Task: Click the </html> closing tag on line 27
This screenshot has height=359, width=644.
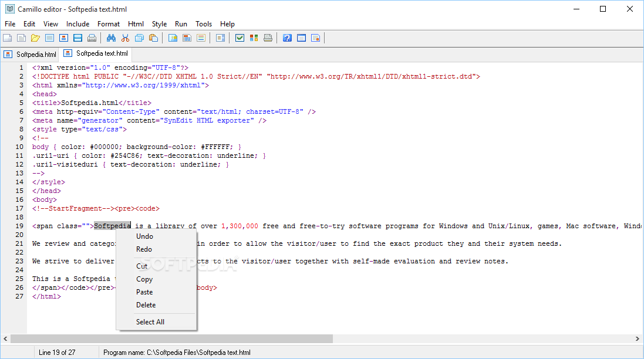Action: pos(46,297)
